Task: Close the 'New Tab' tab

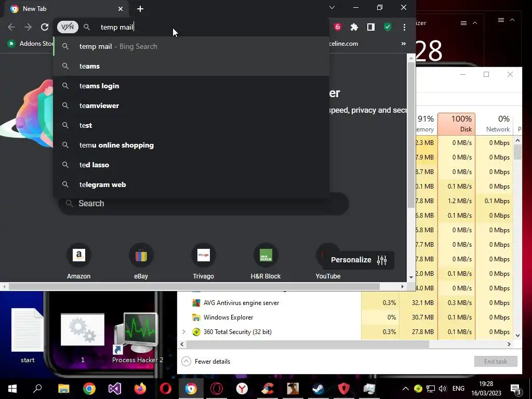Action: [121, 9]
